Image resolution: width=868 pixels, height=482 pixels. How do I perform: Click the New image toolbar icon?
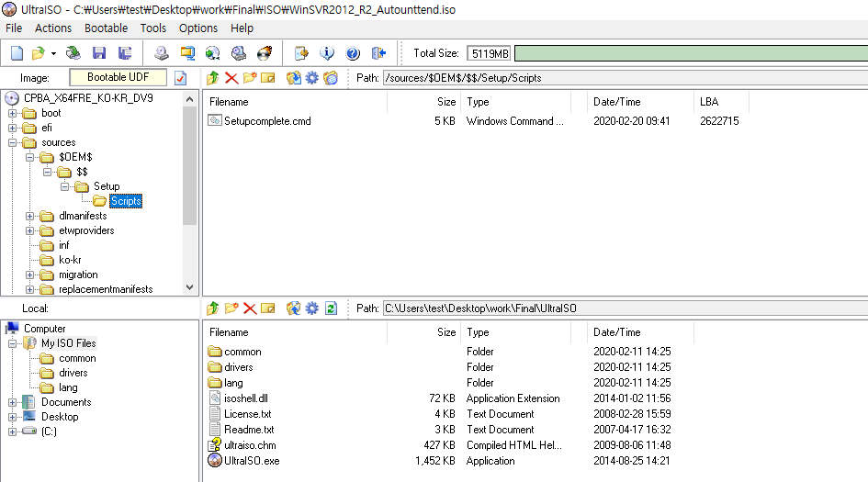pos(17,53)
